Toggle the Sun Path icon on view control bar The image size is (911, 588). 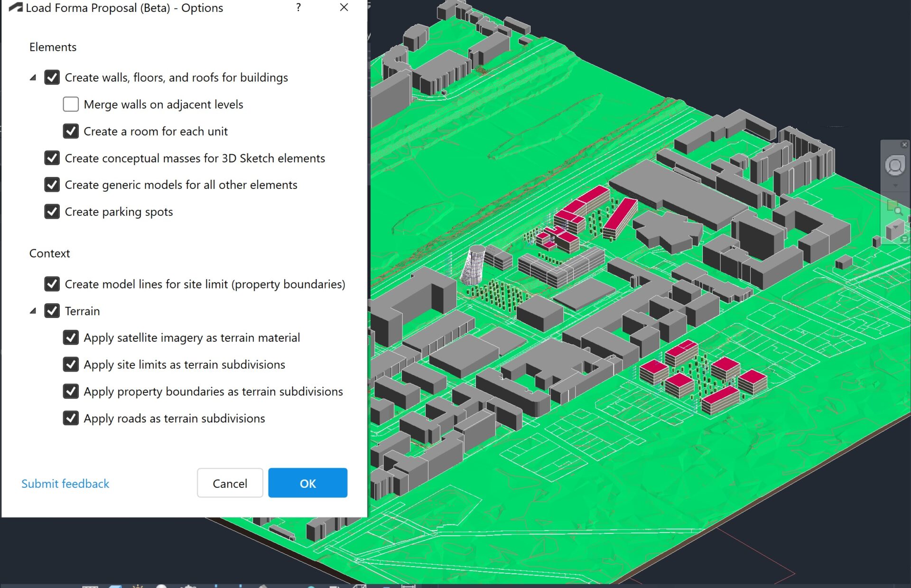138,586
